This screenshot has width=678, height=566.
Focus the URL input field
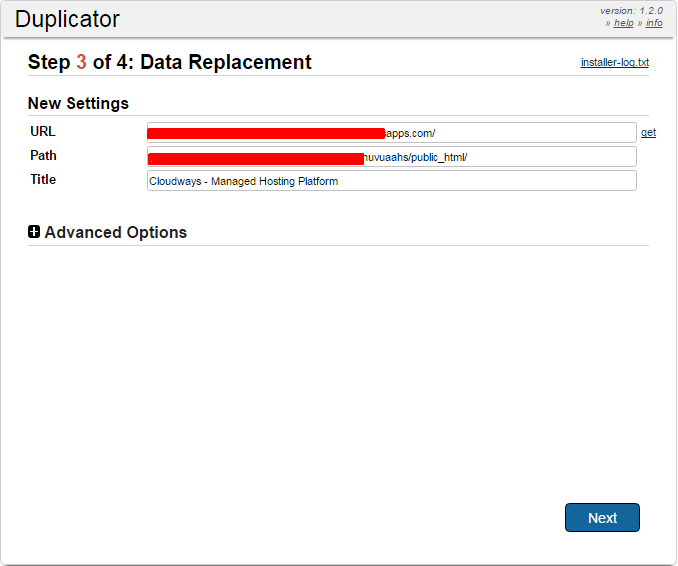pos(510,133)
